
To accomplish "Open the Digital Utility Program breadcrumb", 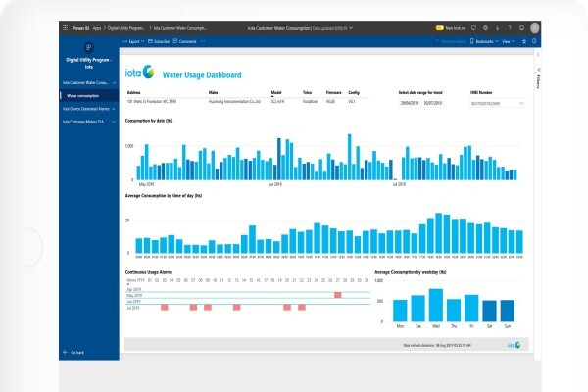I will pyautogui.click(x=126, y=28).
